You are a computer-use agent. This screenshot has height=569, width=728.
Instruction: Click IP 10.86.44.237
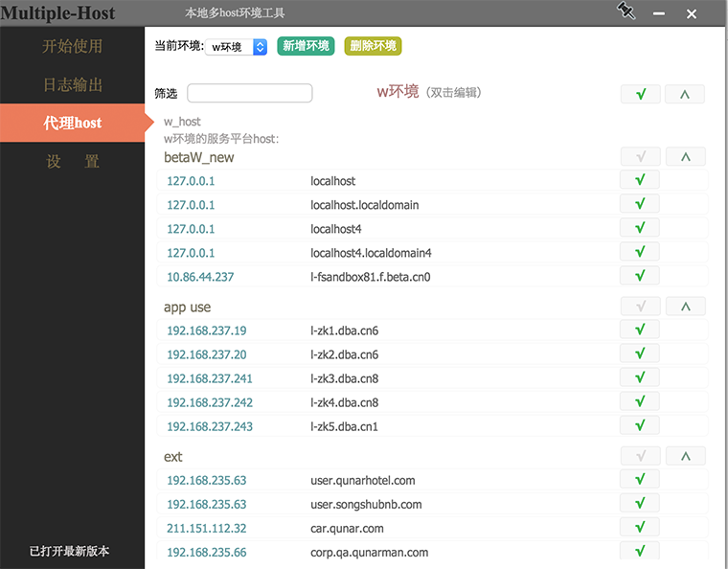click(200, 277)
